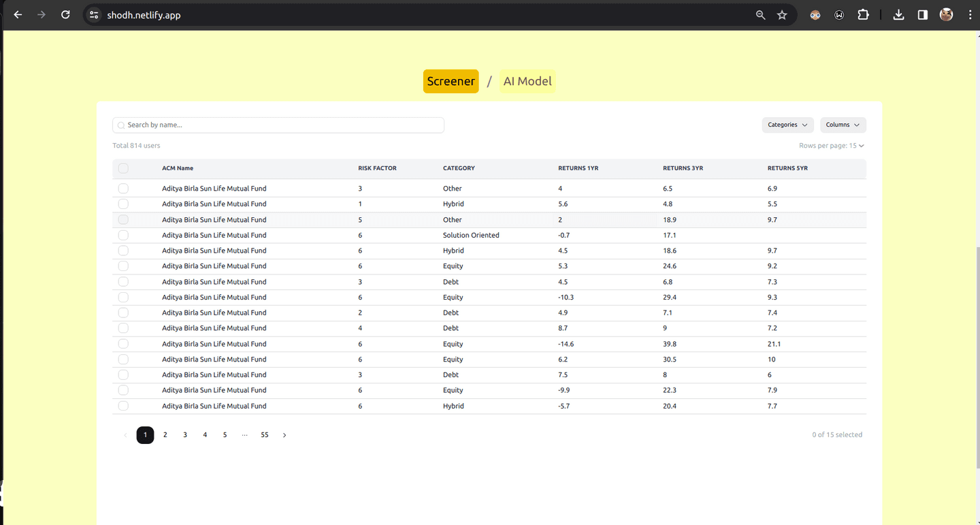Click the 17.1 returns 3yr value
The height and width of the screenshot is (525, 980).
click(x=669, y=235)
